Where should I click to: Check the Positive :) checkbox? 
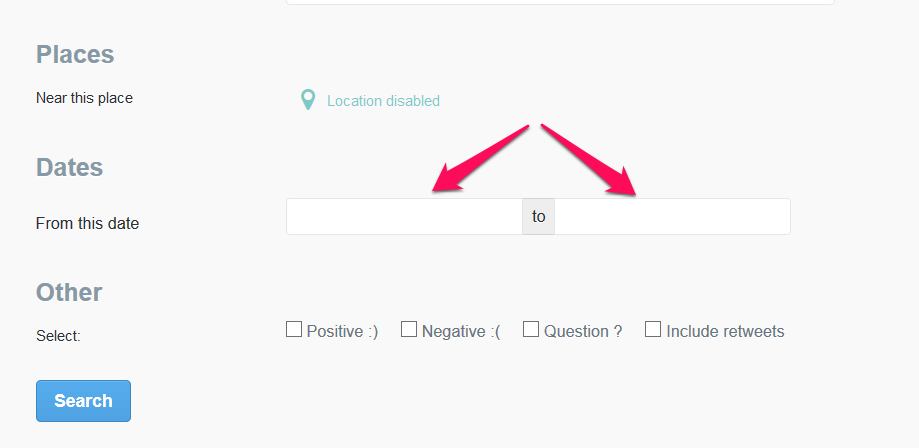(294, 329)
